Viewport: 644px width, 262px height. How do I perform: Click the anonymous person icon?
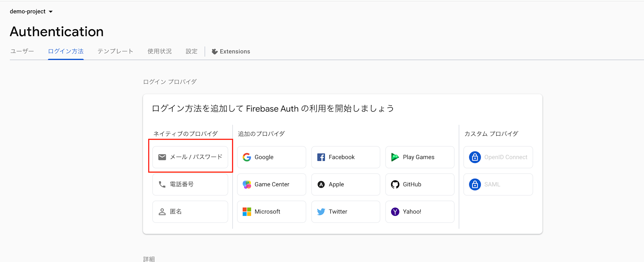coord(162,212)
